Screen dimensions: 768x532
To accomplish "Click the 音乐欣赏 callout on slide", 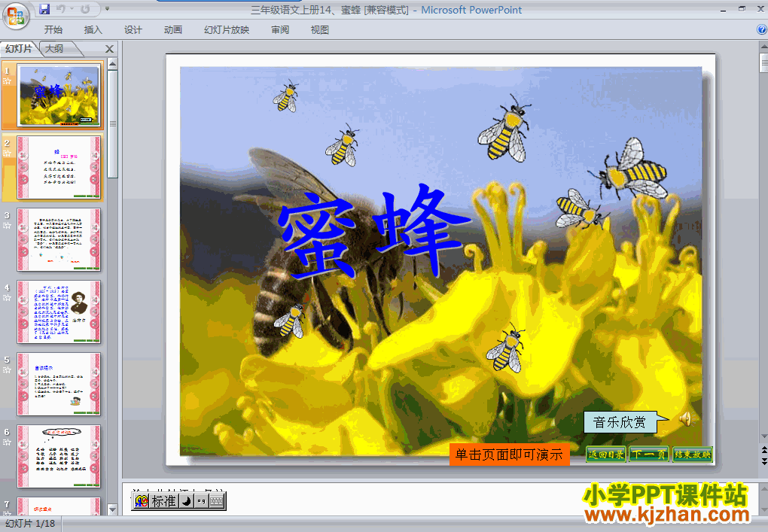I will [620, 422].
